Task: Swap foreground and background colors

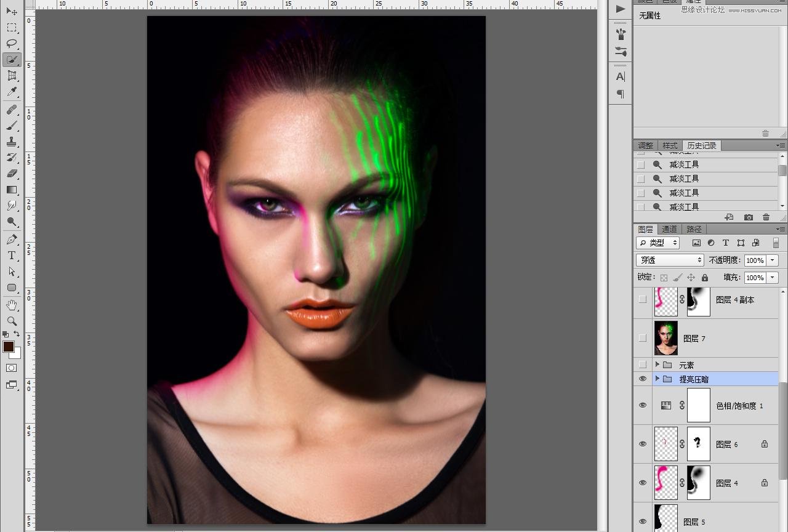Action: coord(17,334)
